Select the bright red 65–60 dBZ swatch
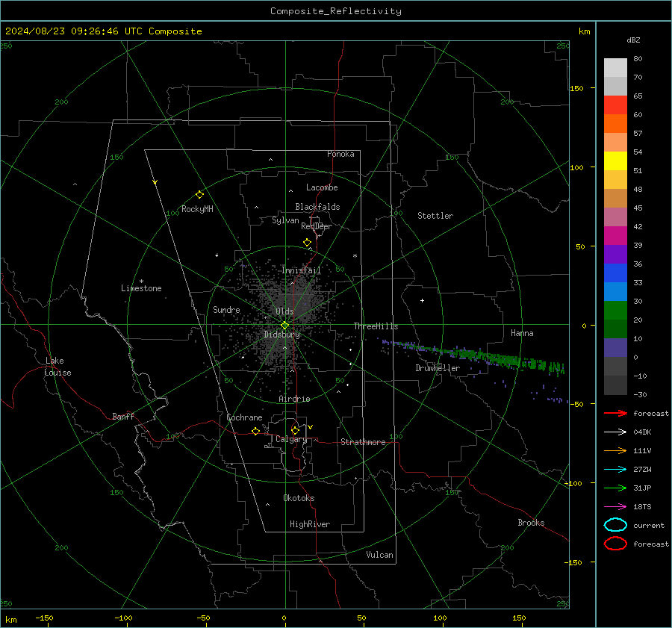The image size is (672, 628). pyautogui.click(x=615, y=105)
